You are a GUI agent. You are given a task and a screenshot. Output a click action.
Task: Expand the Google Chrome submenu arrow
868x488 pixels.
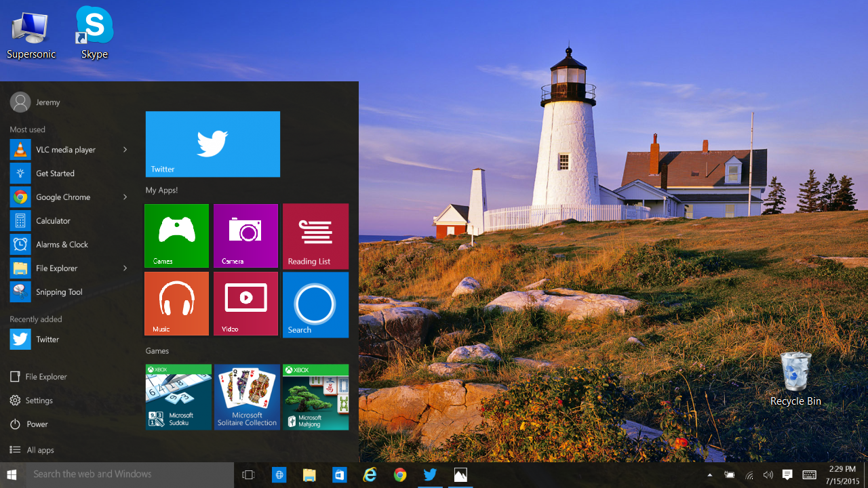124,197
